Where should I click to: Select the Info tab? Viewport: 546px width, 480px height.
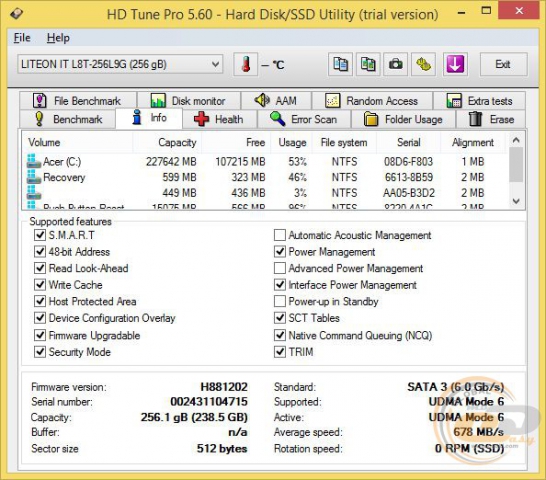pyautogui.click(x=149, y=118)
